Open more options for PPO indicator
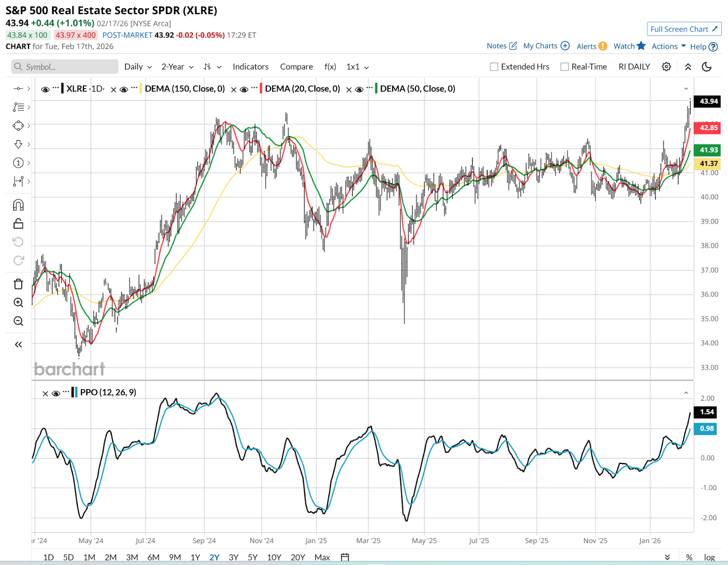 pyautogui.click(x=66, y=391)
